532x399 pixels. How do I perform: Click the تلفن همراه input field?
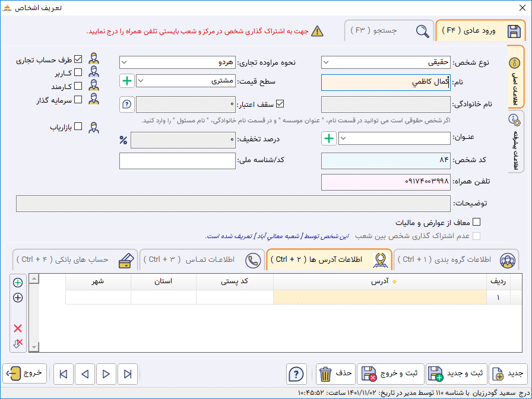pos(386,182)
